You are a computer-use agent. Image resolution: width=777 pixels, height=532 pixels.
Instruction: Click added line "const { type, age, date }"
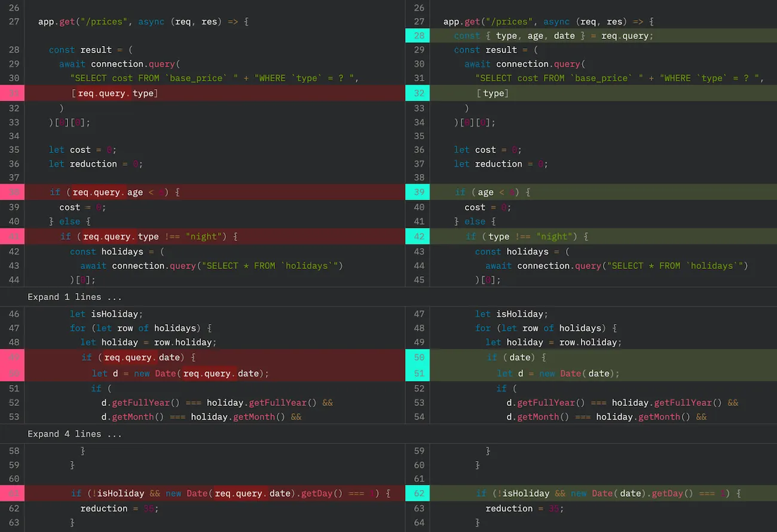tap(553, 36)
